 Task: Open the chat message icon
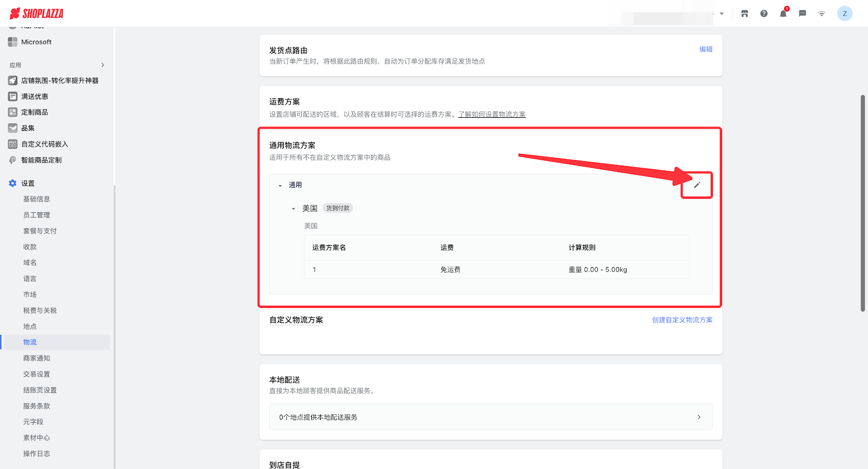point(802,14)
